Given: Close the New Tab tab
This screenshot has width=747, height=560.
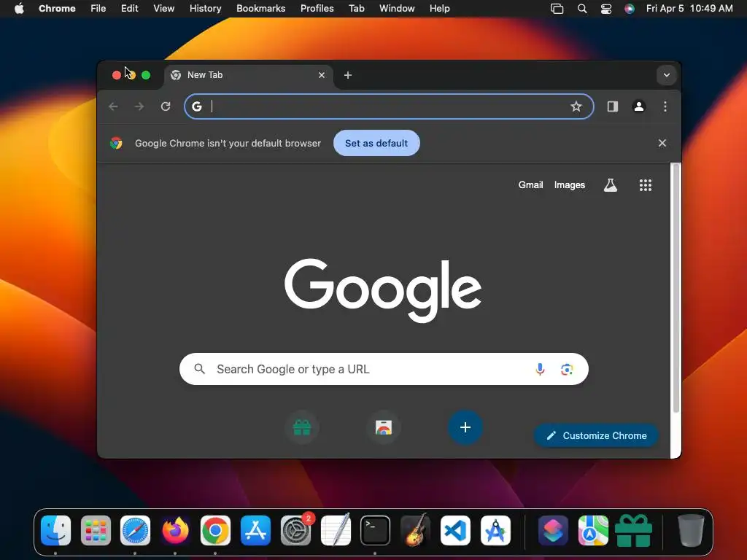Looking at the screenshot, I should point(322,75).
